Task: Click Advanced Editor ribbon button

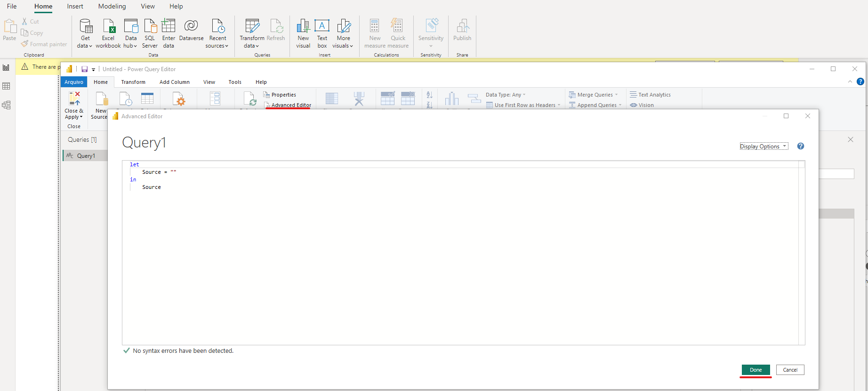Action: coord(288,105)
